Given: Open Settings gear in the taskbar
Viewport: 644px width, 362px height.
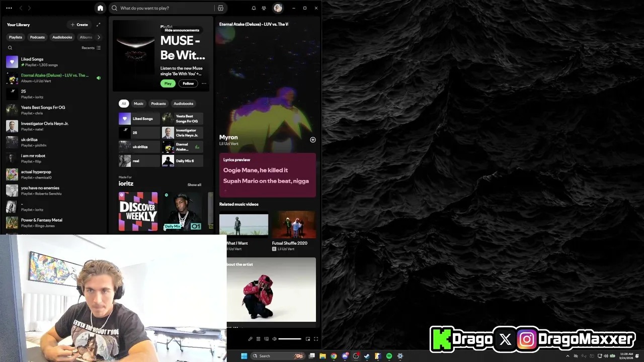Looking at the screenshot, I should point(400,356).
